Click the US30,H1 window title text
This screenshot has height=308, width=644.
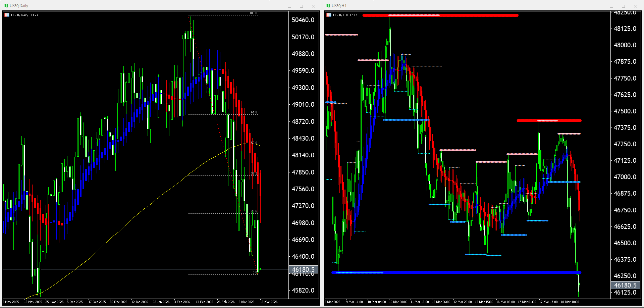(339, 6)
